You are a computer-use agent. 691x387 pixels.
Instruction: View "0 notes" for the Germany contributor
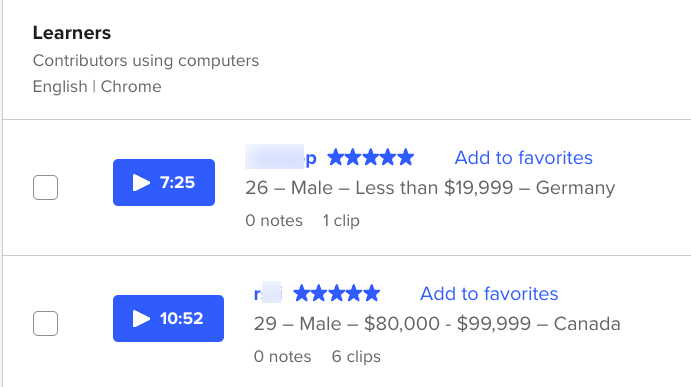pos(274,220)
